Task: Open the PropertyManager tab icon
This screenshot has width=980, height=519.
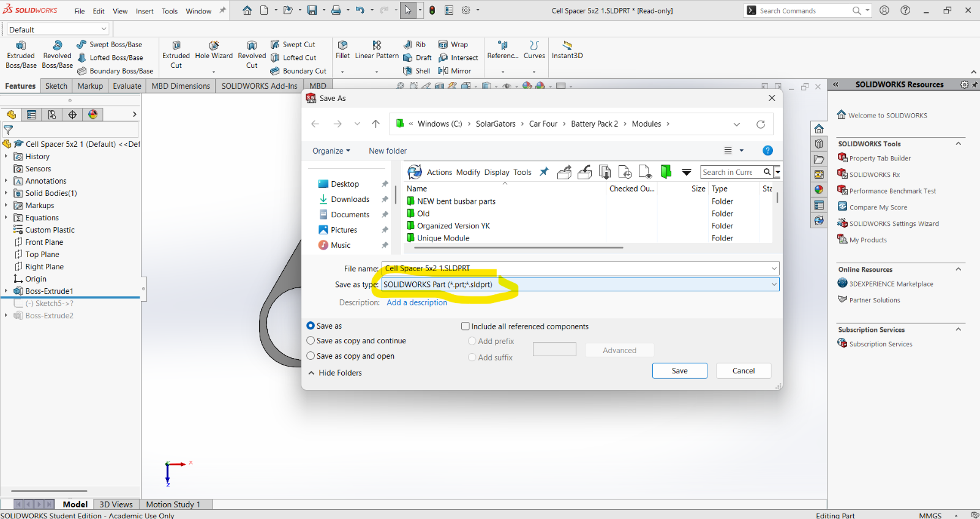Action: (31, 114)
